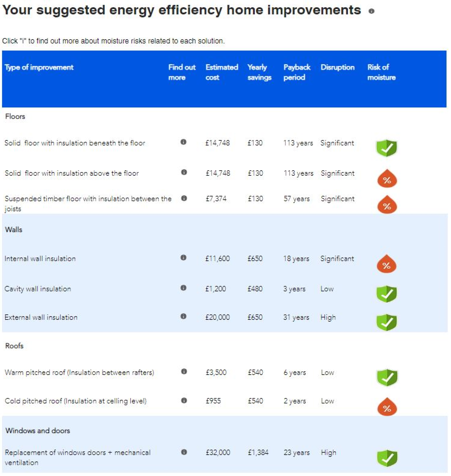Click info icon next to page title

(371, 11)
